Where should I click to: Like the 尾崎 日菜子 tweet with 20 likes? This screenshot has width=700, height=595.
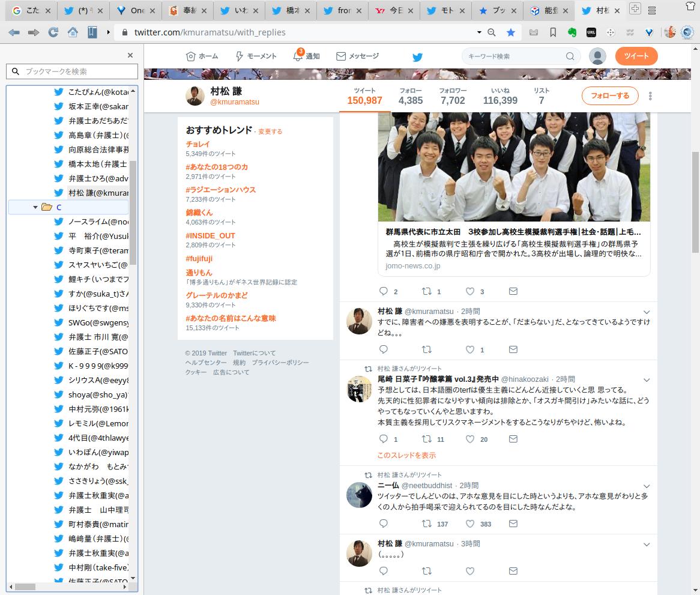[470, 439]
